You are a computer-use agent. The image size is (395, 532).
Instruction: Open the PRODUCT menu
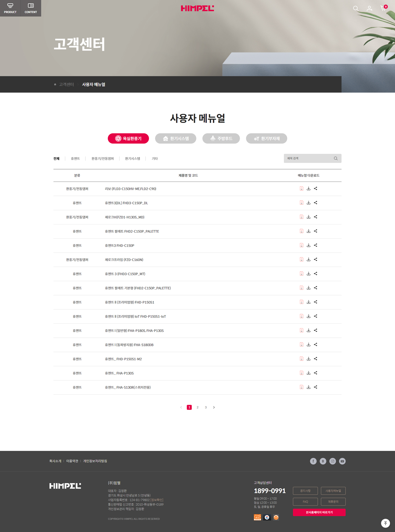pos(10,8)
